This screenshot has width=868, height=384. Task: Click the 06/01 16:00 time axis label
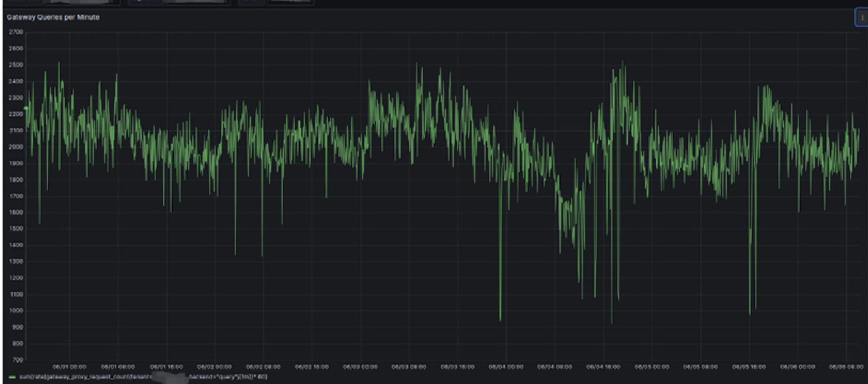pos(166,367)
